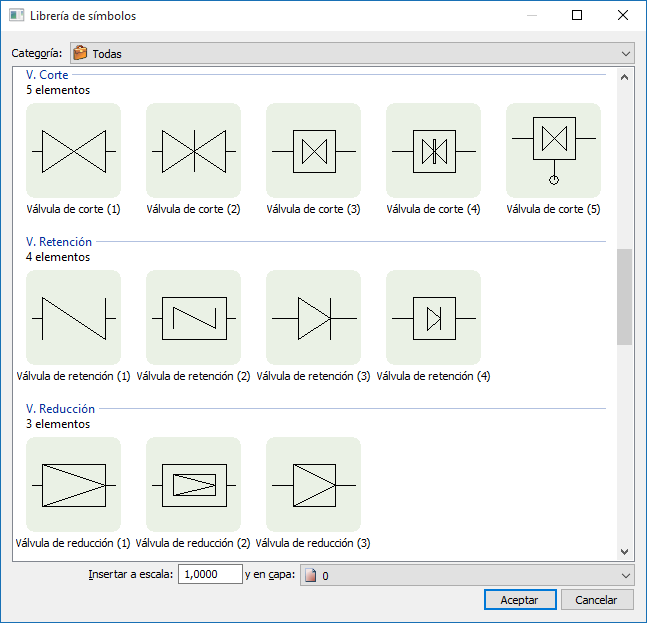Click the scrollbar down arrow
Screen dimensions: 647x623
(624, 552)
